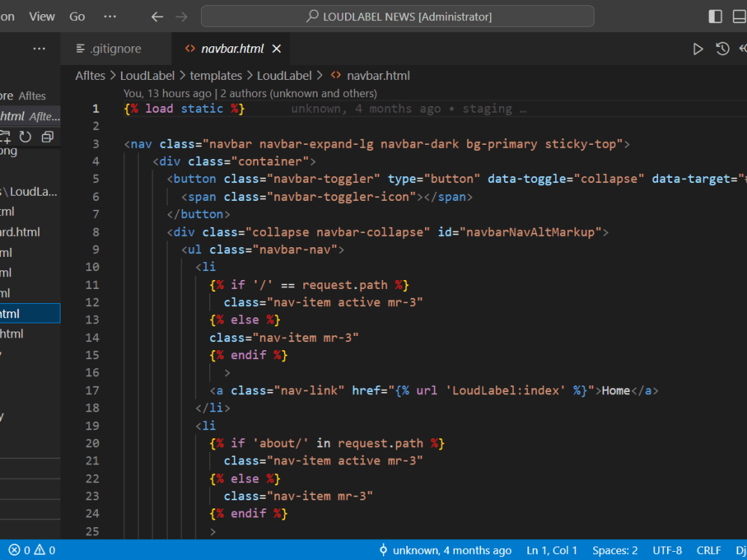The height and width of the screenshot is (560, 747).
Task: Run the current file using the play icon
Action: pyautogui.click(x=698, y=49)
